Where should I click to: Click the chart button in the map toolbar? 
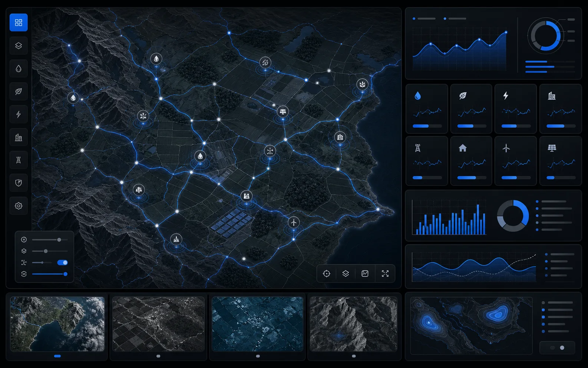click(365, 274)
